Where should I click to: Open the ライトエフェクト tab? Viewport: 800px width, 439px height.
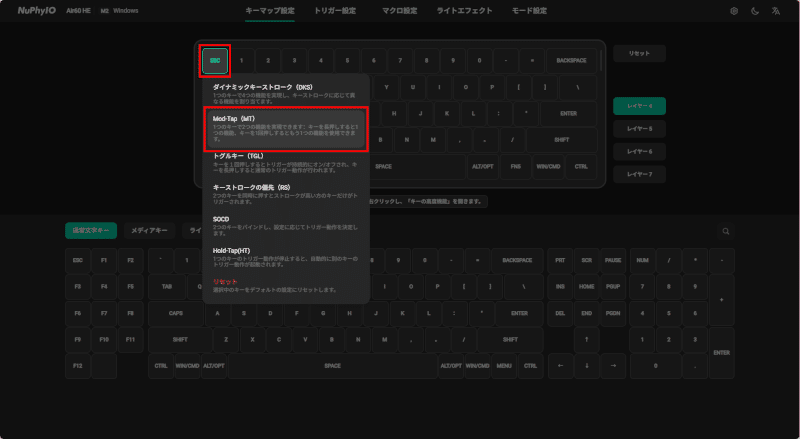coord(464,11)
